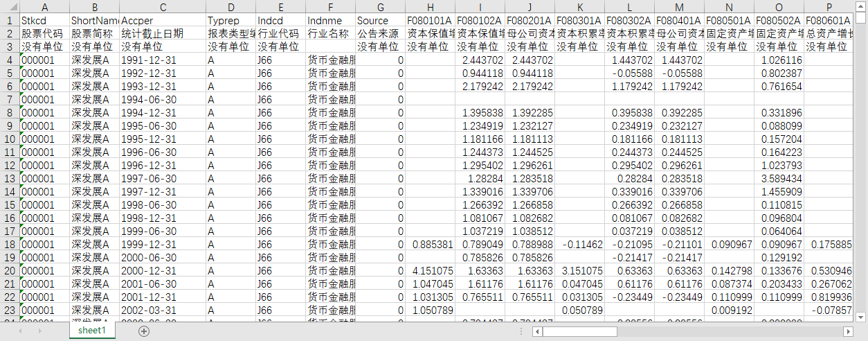868x341 pixels.
Task: Click the F080601A cell
Action: [829, 21]
